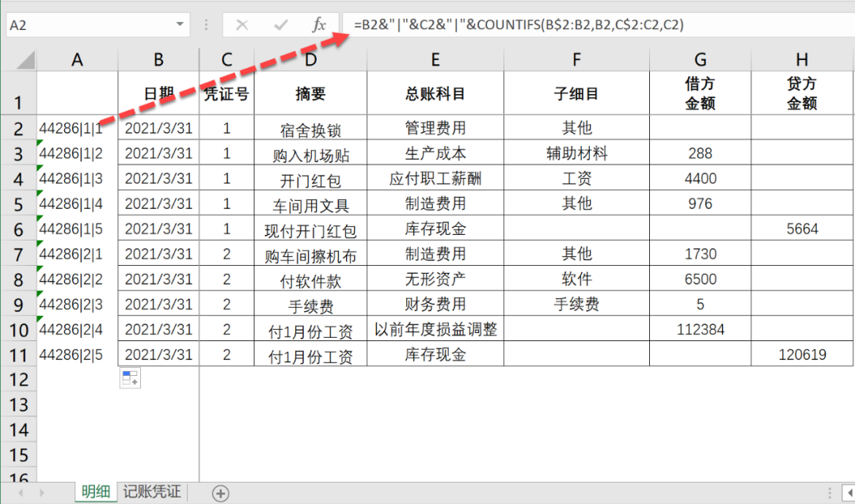Select cell containing 44286|1|3

tap(77, 178)
